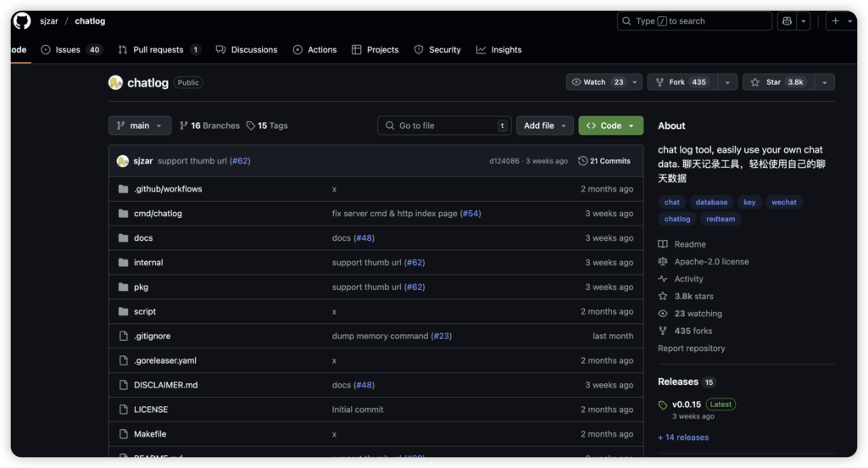Viewport: 868px width, 468px height.
Task: Open the pkg folder
Action: tap(141, 287)
